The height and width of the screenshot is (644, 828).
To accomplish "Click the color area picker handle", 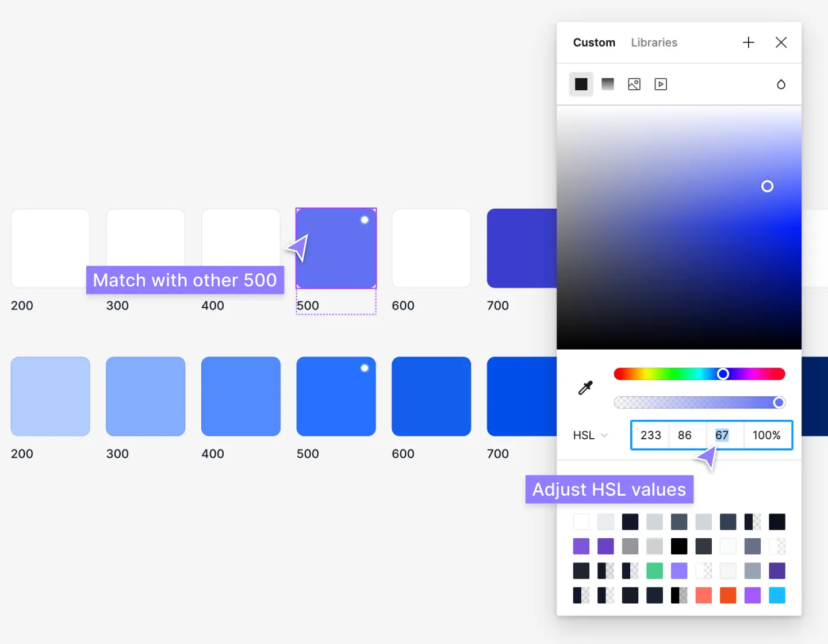I will point(767,186).
